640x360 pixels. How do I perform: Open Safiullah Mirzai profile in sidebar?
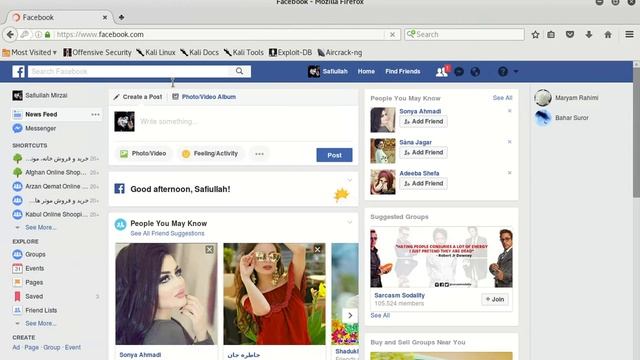tap(40, 96)
